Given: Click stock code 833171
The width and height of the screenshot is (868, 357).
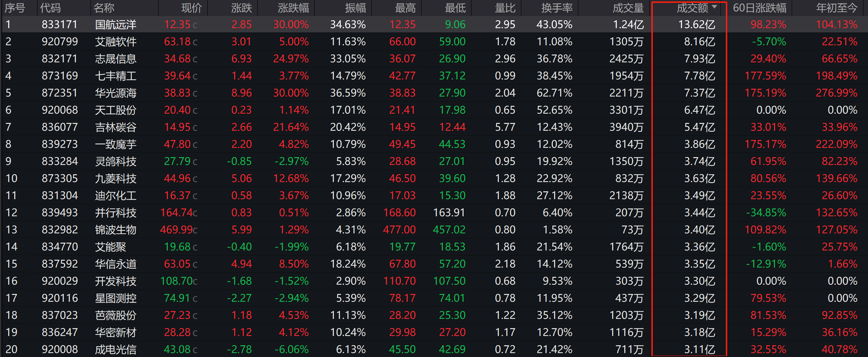Looking at the screenshot, I should point(60,25).
